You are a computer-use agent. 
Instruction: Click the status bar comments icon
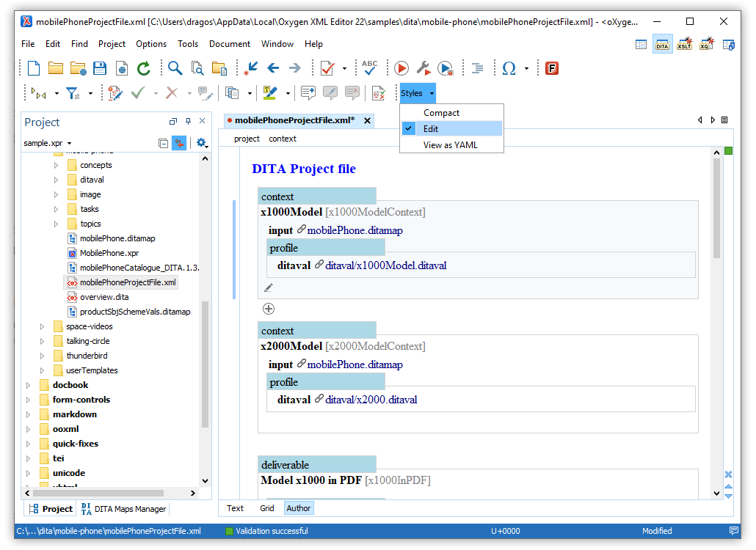tap(734, 531)
